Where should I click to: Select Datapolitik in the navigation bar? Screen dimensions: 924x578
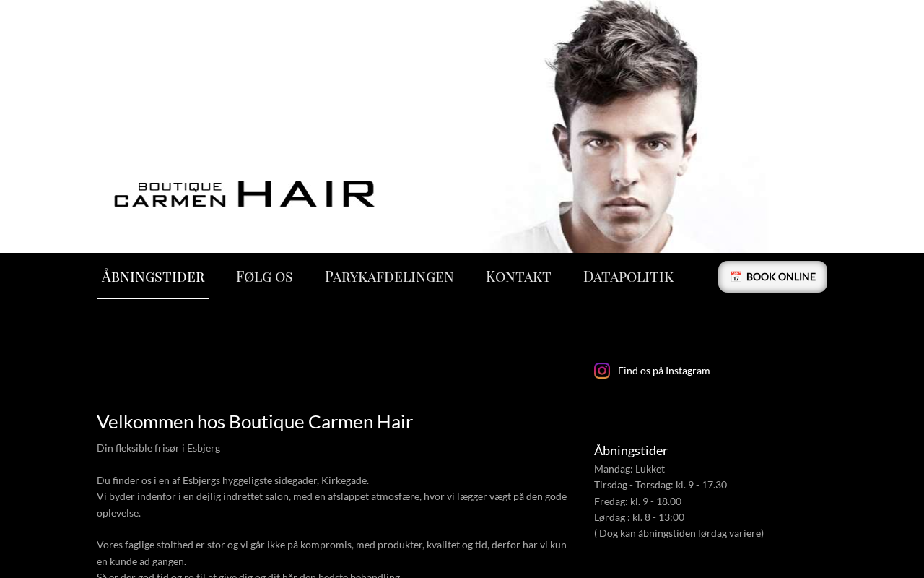(628, 276)
